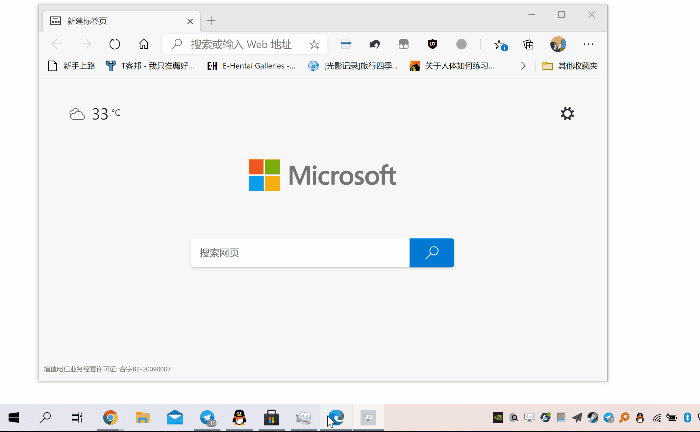
Task: Click the paper plane tray icon
Action: click(x=577, y=418)
